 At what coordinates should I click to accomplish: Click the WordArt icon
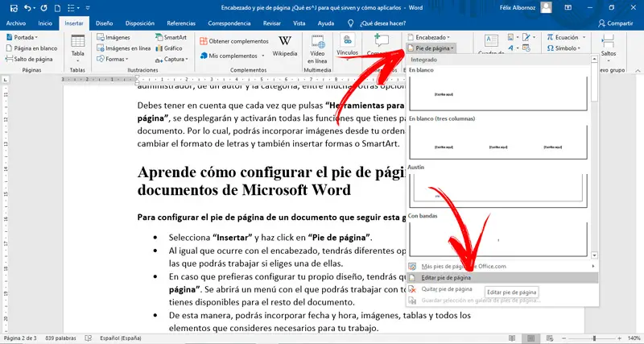[510, 48]
